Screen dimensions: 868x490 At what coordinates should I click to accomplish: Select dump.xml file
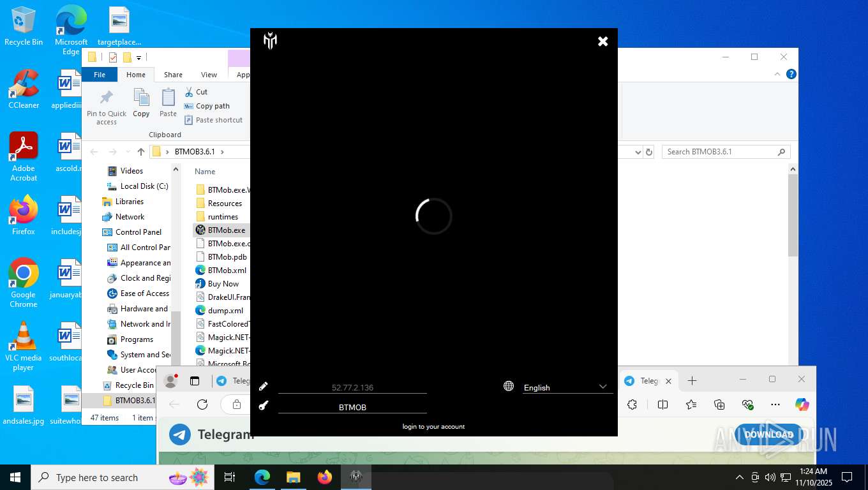coord(220,311)
